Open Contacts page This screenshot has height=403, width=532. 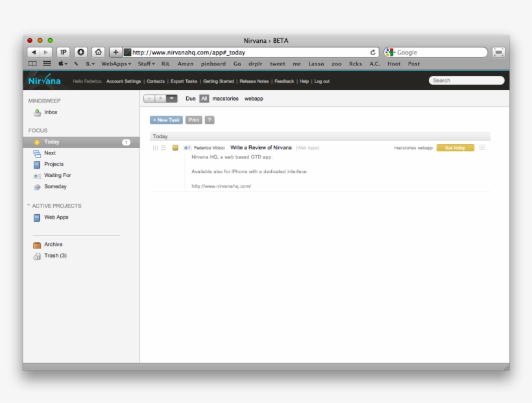[156, 82]
